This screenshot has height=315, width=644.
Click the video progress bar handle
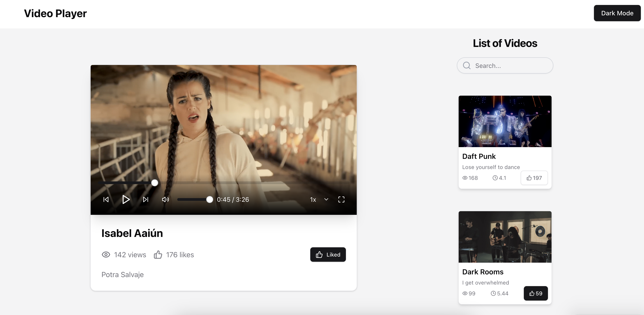click(x=154, y=183)
